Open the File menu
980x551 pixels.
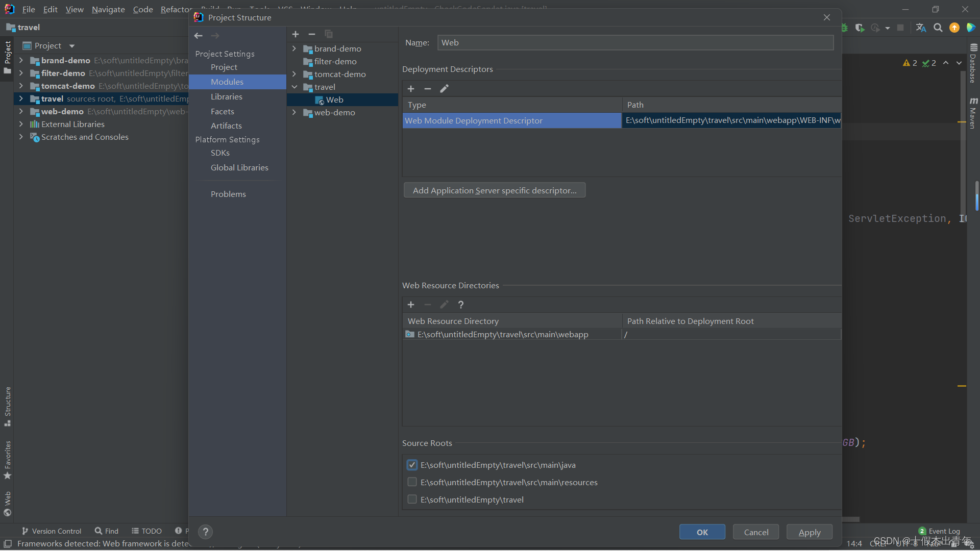(29, 9)
